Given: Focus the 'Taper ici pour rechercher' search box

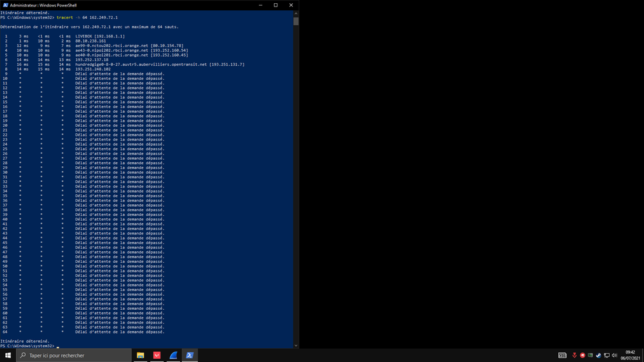Looking at the screenshot, I should coord(74,356).
